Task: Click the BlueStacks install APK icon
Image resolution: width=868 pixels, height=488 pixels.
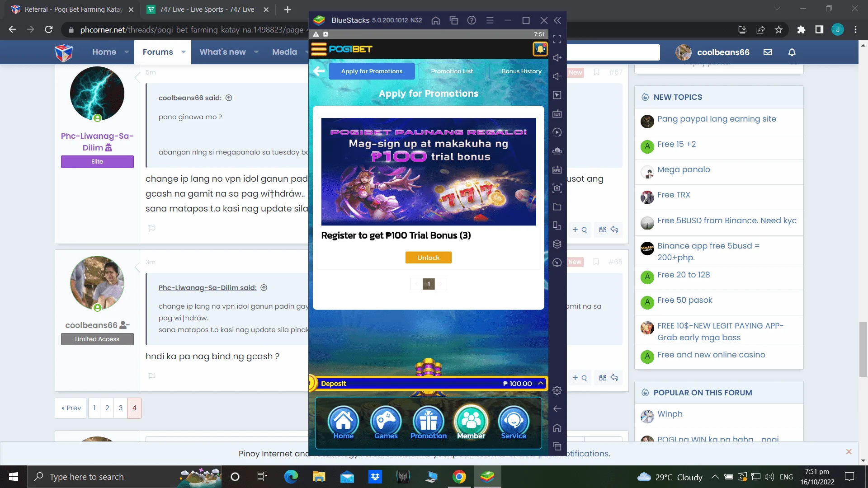Action: tap(557, 170)
